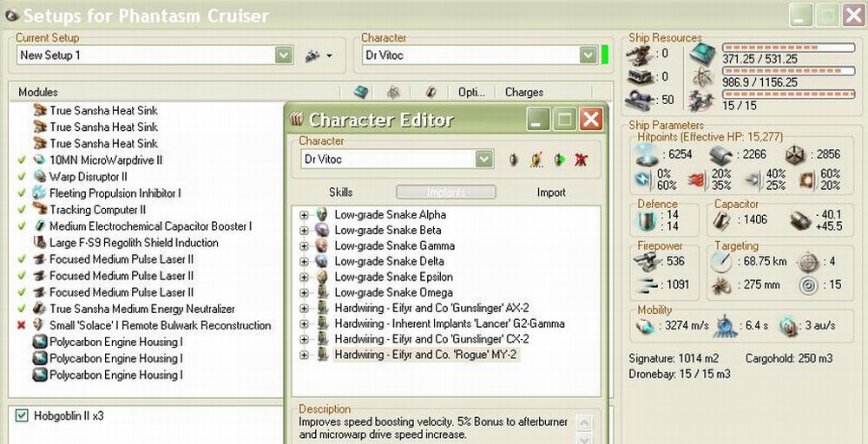
Task: Toggle Fleeting Propulsion Inhibitor I checkmark
Action: point(22,193)
